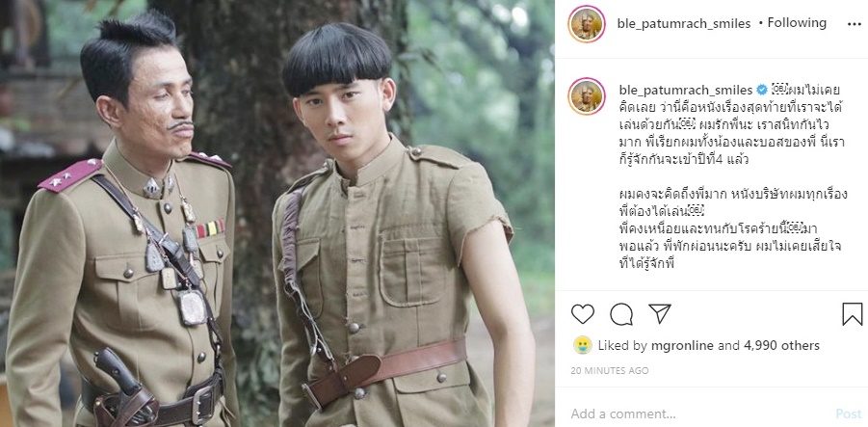Share post via paper plane icon

coord(660,313)
